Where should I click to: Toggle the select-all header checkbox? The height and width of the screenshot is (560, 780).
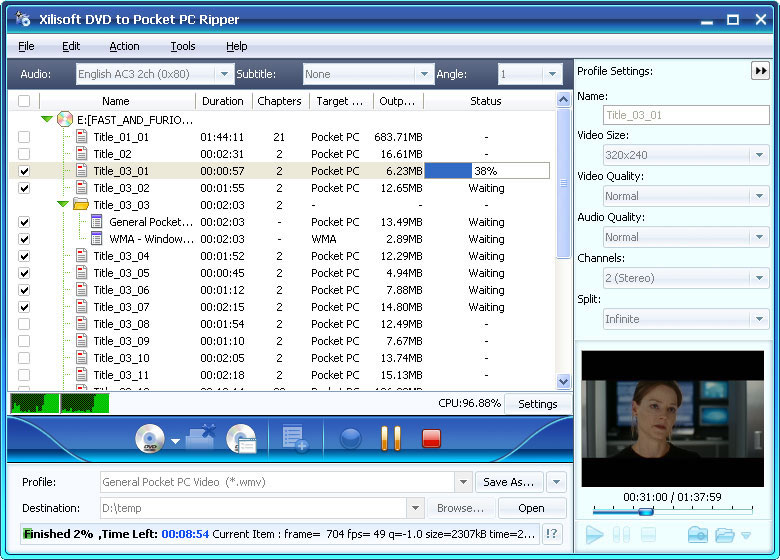24,101
